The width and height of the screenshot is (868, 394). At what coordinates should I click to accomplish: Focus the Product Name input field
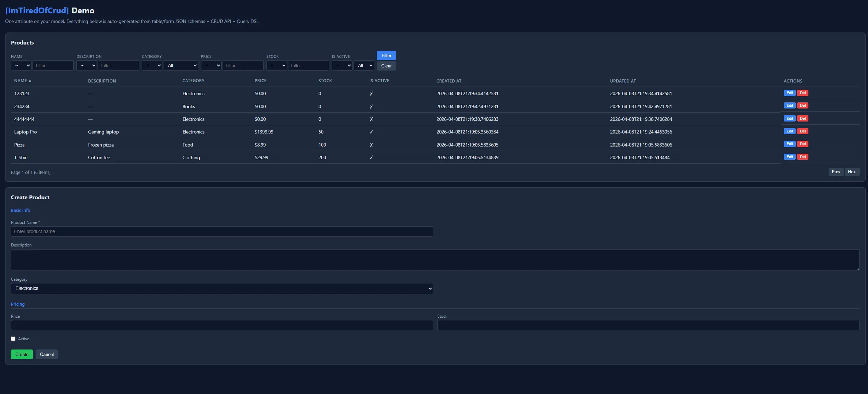pyautogui.click(x=222, y=231)
